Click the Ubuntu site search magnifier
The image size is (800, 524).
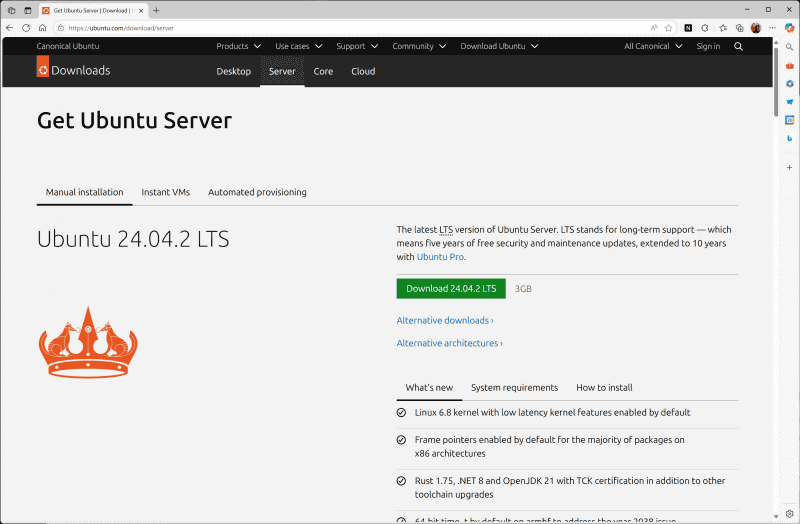click(738, 46)
